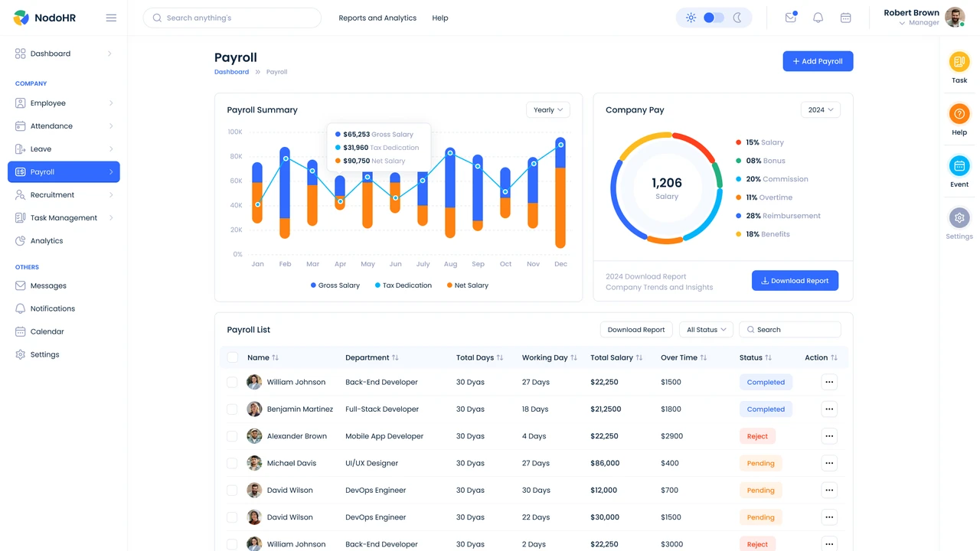Open the All Status filter dropdown
The width and height of the screenshot is (980, 551).
tap(706, 330)
